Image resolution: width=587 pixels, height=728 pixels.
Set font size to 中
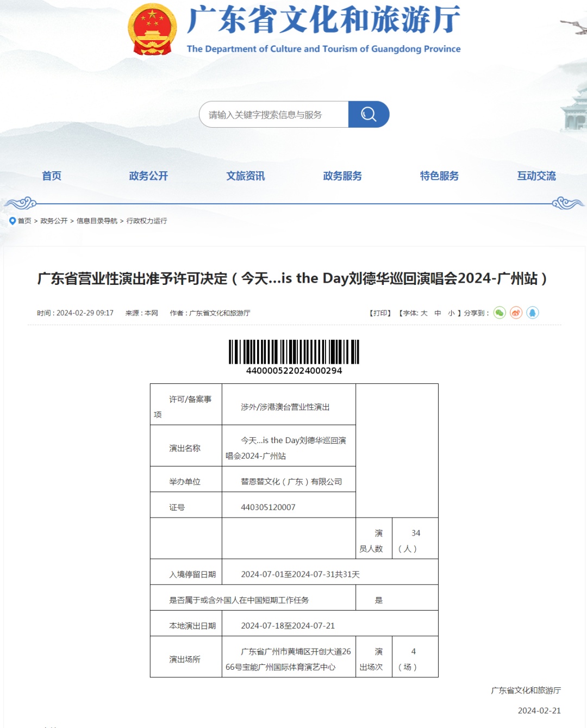click(x=438, y=313)
